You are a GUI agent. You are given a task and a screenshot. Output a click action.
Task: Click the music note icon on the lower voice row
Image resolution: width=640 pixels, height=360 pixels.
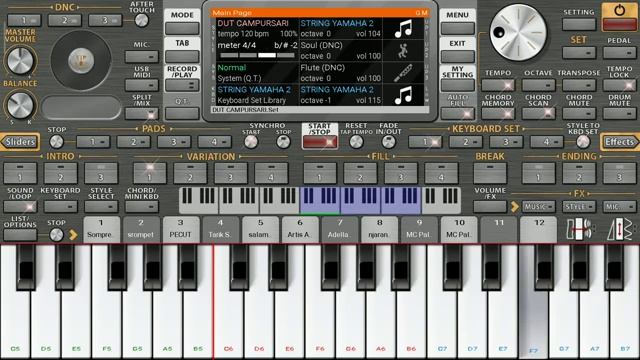pyautogui.click(x=403, y=95)
